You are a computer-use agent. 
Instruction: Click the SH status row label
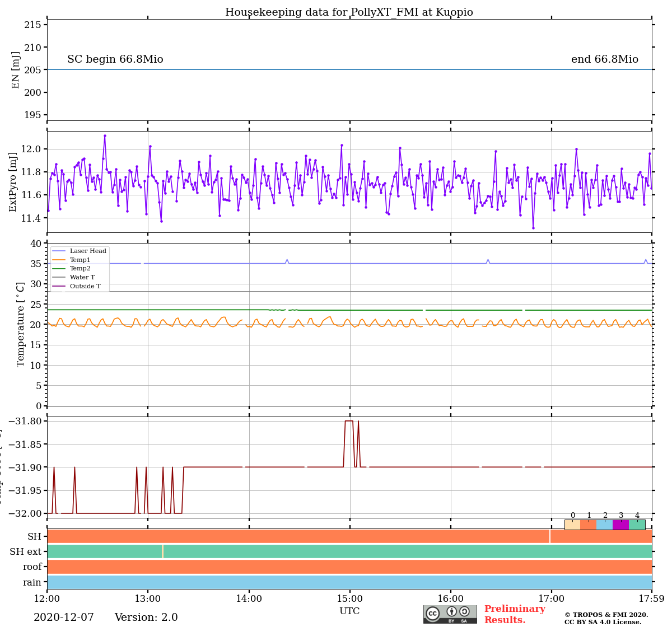click(35, 536)
